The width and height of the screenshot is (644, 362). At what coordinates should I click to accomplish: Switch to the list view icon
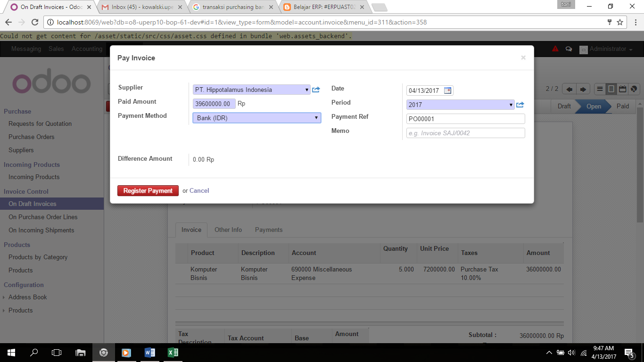click(x=600, y=89)
